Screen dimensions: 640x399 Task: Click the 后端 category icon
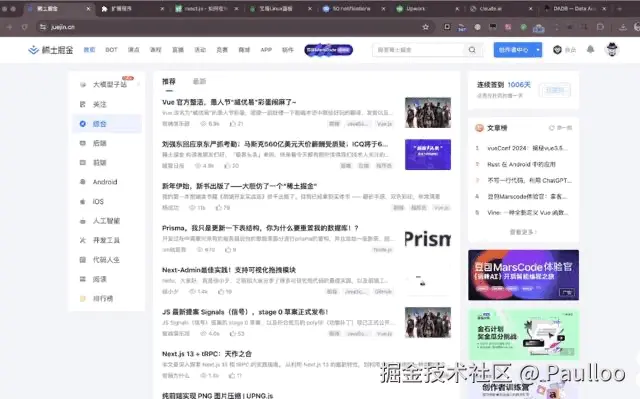[82, 143]
